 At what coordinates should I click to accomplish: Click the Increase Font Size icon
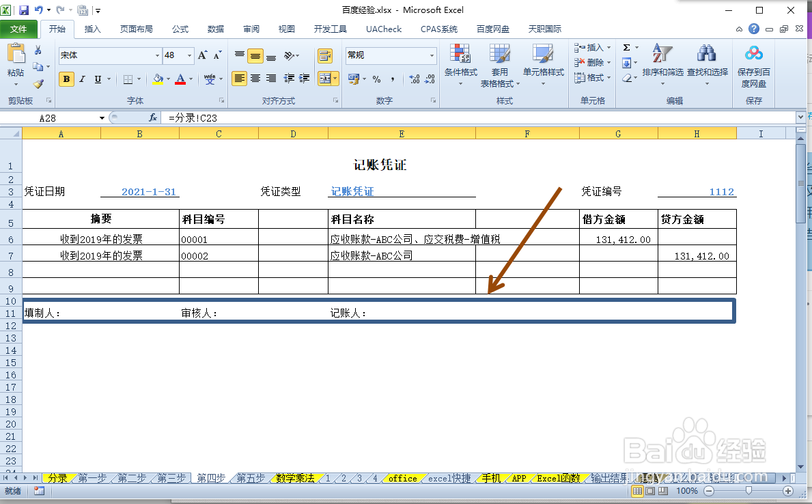pyautogui.click(x=202, y=55)
